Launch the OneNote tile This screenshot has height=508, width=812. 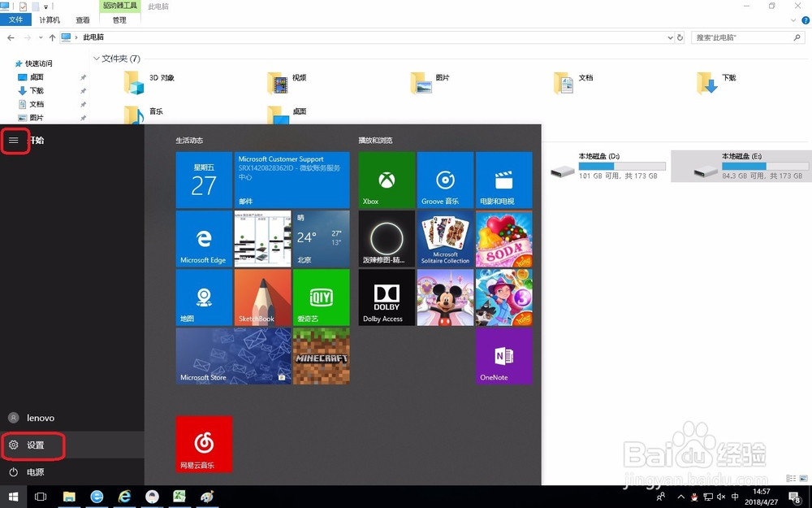coord(504,356)
